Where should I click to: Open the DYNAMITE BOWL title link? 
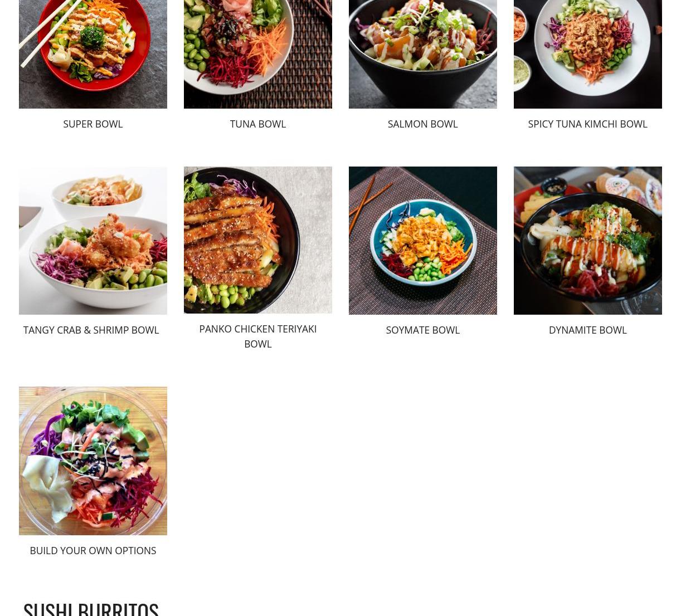click(x=588, y=330)
